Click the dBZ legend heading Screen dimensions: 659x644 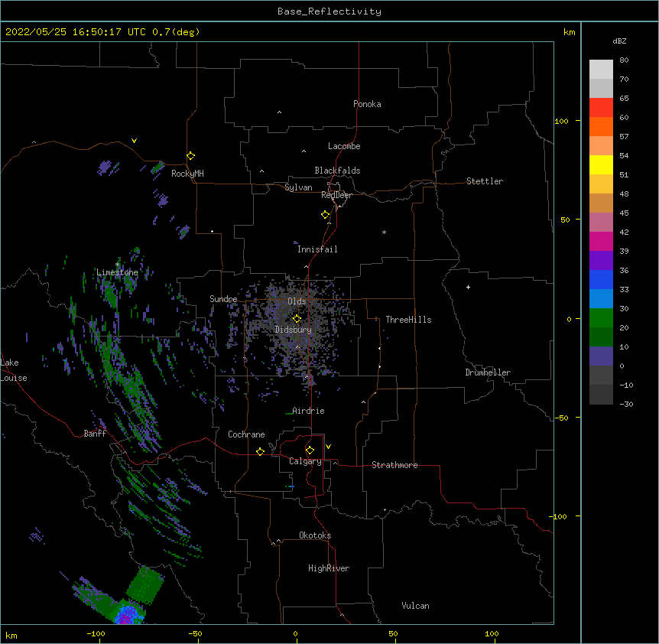[x=619, y=41]
